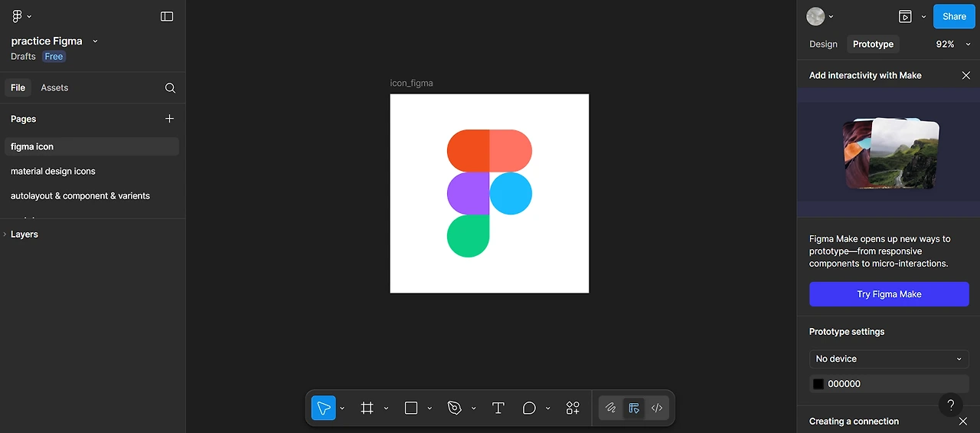980x433 pixels.
Task: Switch to the Design tab
Action: tap(823, 44)
